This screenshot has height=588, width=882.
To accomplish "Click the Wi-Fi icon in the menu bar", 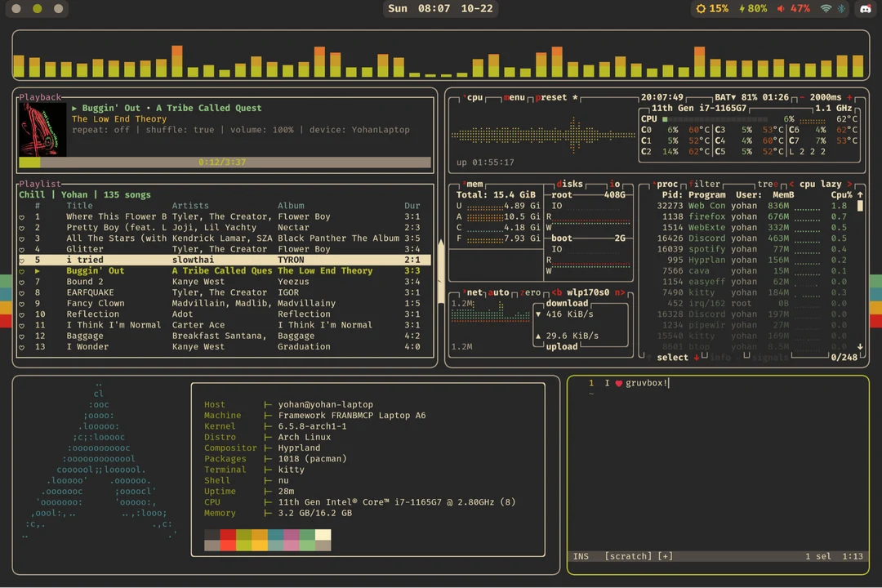I will 826,9.
